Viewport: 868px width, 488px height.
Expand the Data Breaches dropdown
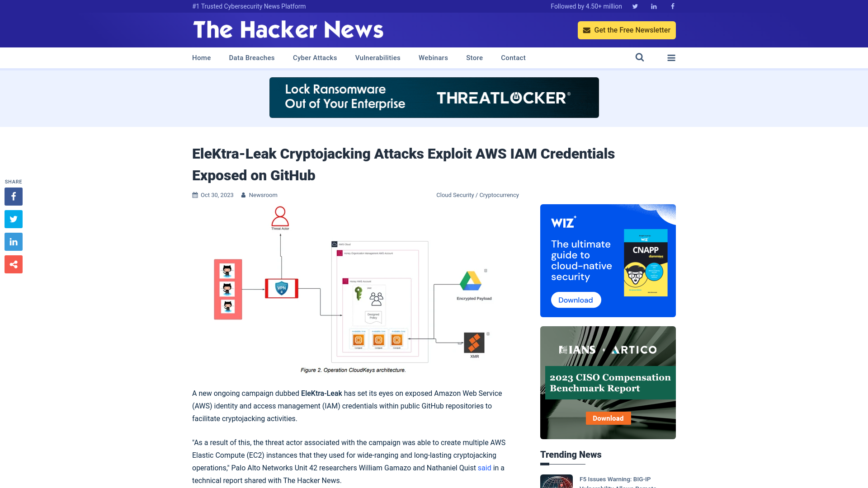pyautogui.click(x=251, y=57)
